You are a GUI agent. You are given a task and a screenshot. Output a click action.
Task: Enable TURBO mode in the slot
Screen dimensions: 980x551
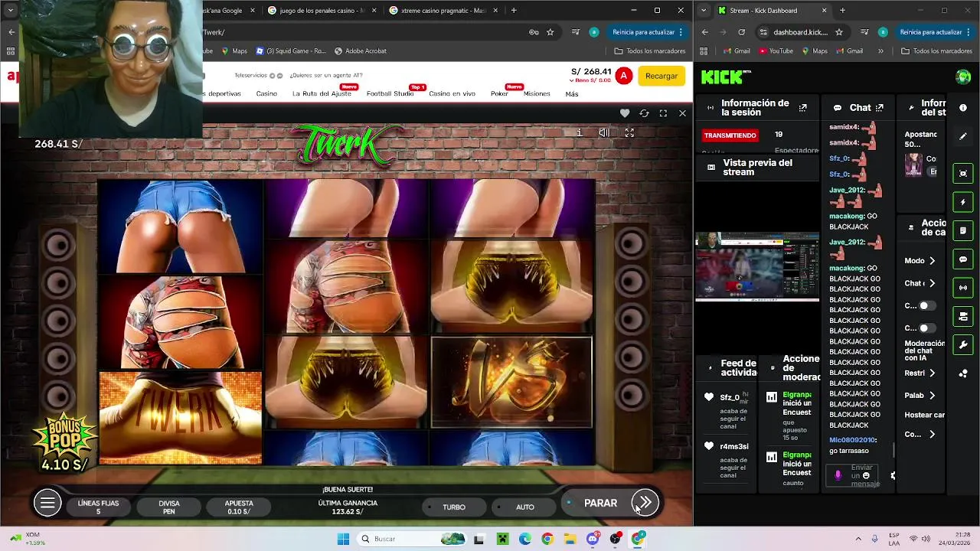[x=454, y=507]
